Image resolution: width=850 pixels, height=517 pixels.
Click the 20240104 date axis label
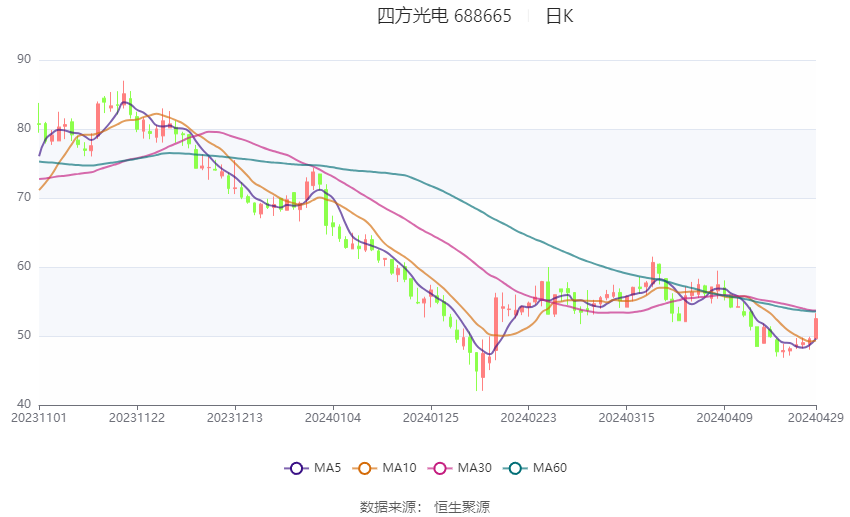point(331,417)
